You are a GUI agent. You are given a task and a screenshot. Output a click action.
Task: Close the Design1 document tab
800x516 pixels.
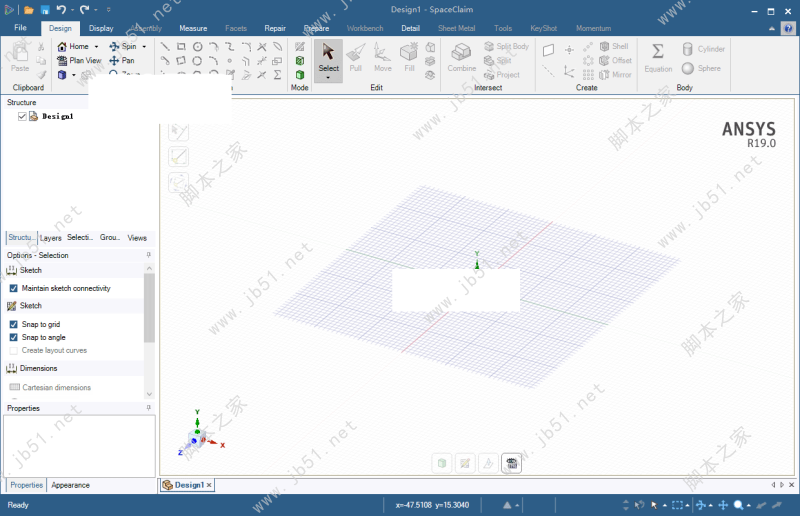point(209,485)
